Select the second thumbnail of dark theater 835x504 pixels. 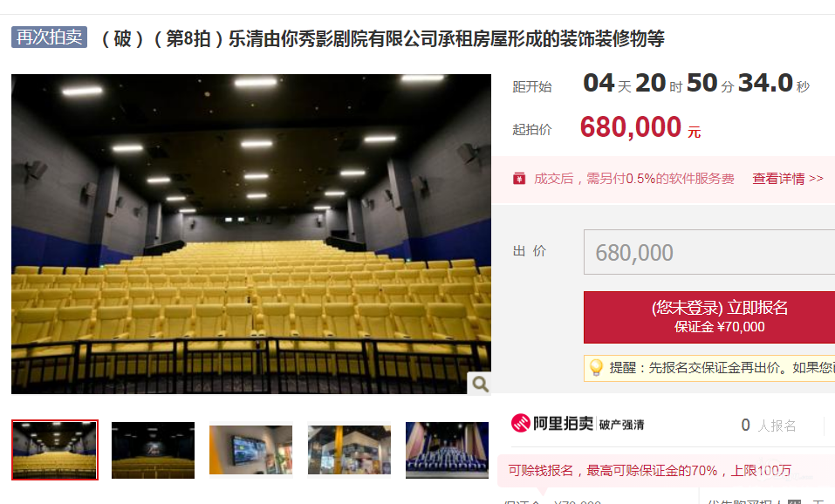[153, 450]
